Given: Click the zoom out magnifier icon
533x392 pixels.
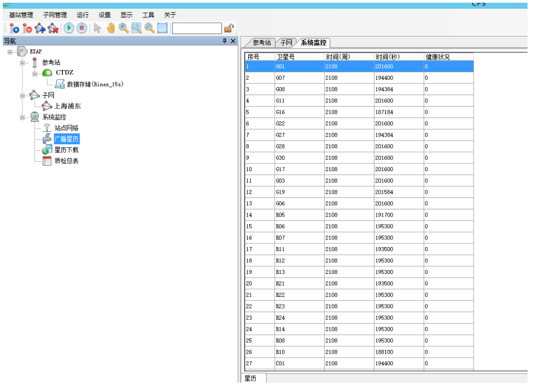Looking at the screenshot, I should click(x=150, y=28).
